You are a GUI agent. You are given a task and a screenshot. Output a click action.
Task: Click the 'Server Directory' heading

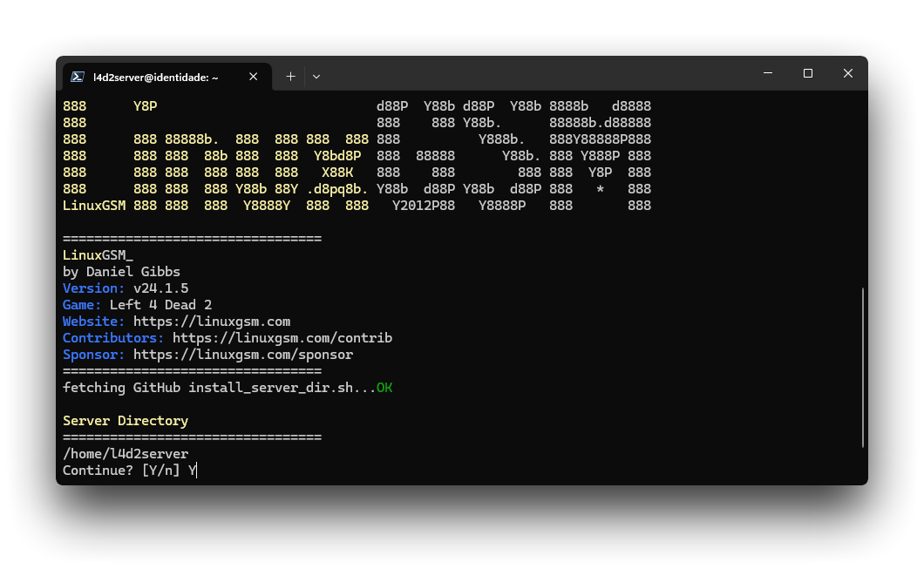(x=126, y=421)
